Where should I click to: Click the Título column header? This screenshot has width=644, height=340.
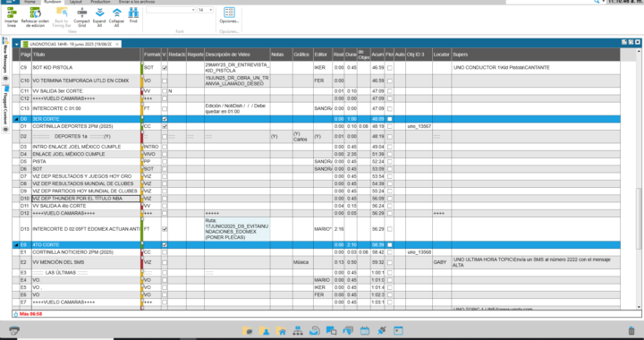tap(86, 55)
